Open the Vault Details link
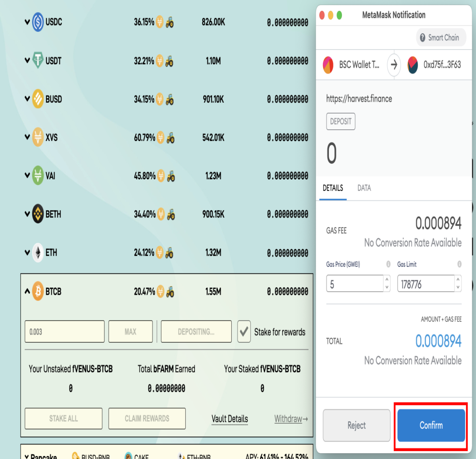 click(x=230, y=419)
